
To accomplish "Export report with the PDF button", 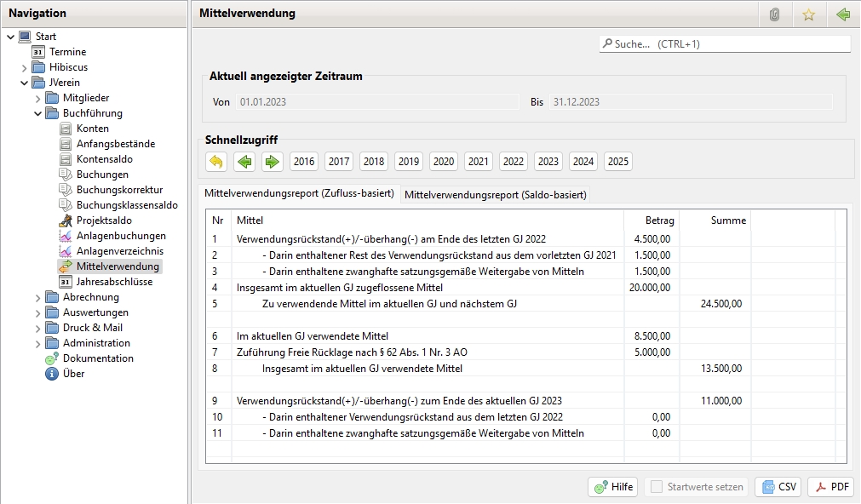I will (830, 487).
